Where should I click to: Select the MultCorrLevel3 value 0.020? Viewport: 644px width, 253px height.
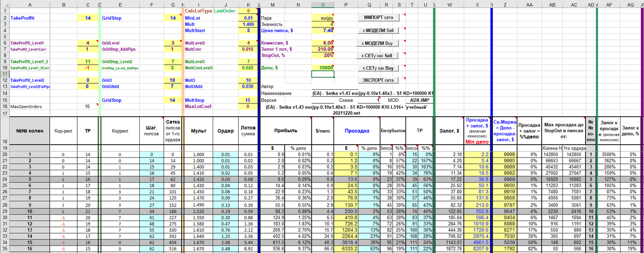[x=248, y=67]
